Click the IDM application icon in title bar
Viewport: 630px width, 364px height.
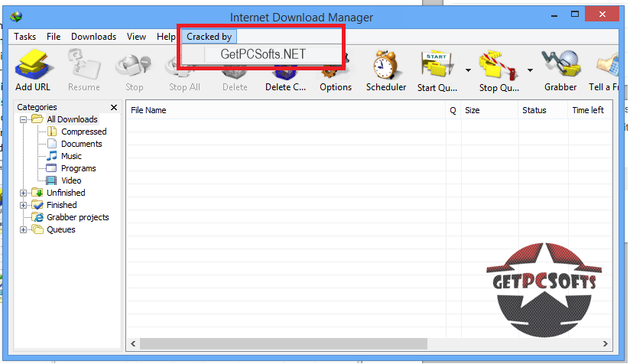[x=17, y=17]
